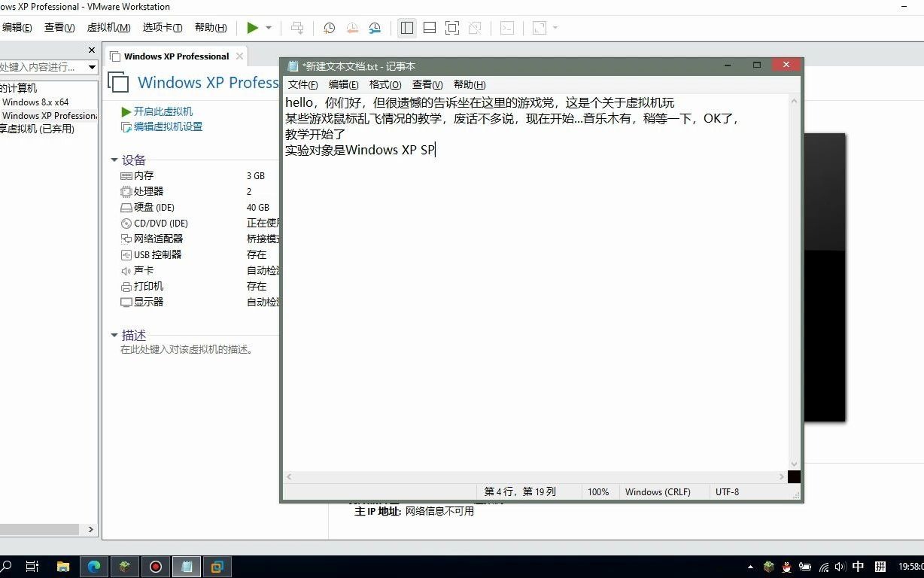The image size is (924, 578).
Task: Open VMware 编辑(E) menu
Action: 17,28
